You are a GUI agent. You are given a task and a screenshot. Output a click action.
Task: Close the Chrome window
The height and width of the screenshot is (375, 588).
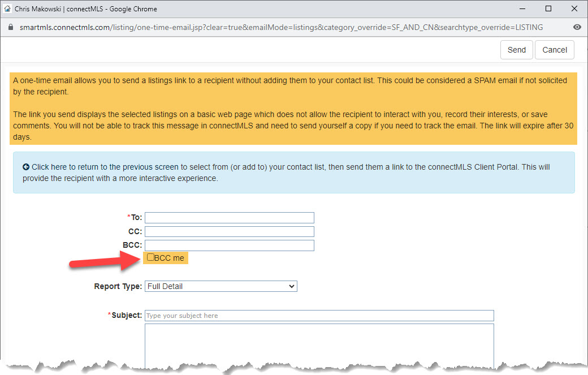pos(574,8)
